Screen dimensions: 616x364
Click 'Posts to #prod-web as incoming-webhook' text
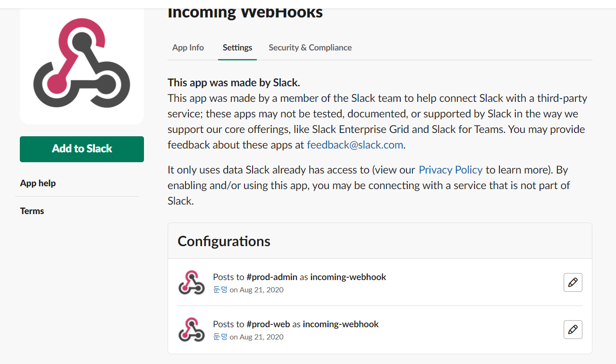295,324
